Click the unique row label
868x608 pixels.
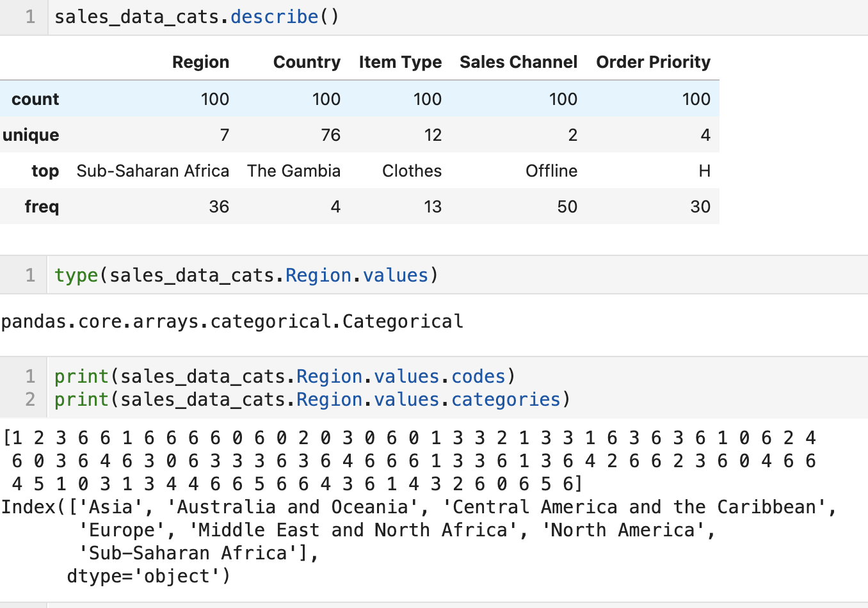coord(31,135)
